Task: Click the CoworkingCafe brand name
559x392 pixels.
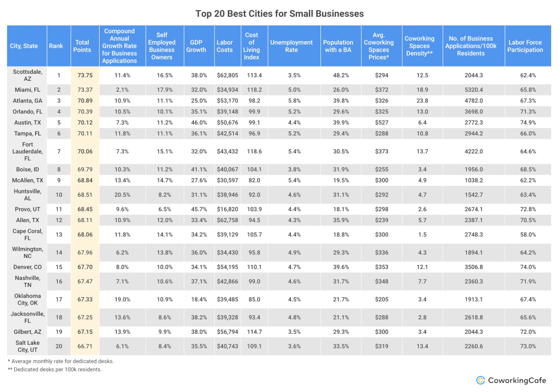Action: click(x=517, y=380)
